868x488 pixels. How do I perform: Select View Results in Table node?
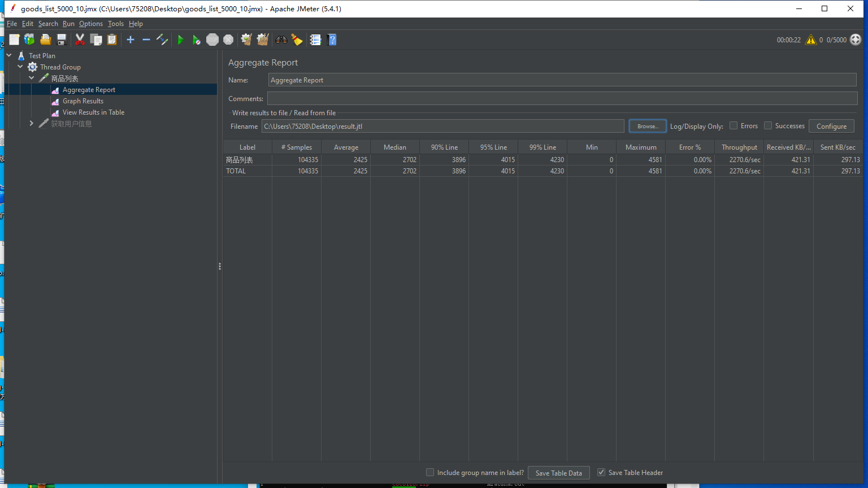pyautogui.click(x=93, y=112)
